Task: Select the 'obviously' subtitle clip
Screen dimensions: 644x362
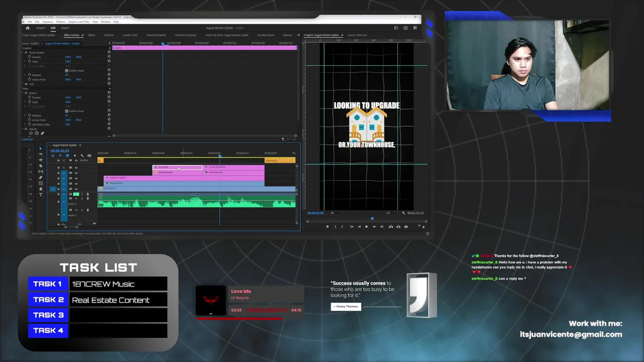Action: click(280, 160)
